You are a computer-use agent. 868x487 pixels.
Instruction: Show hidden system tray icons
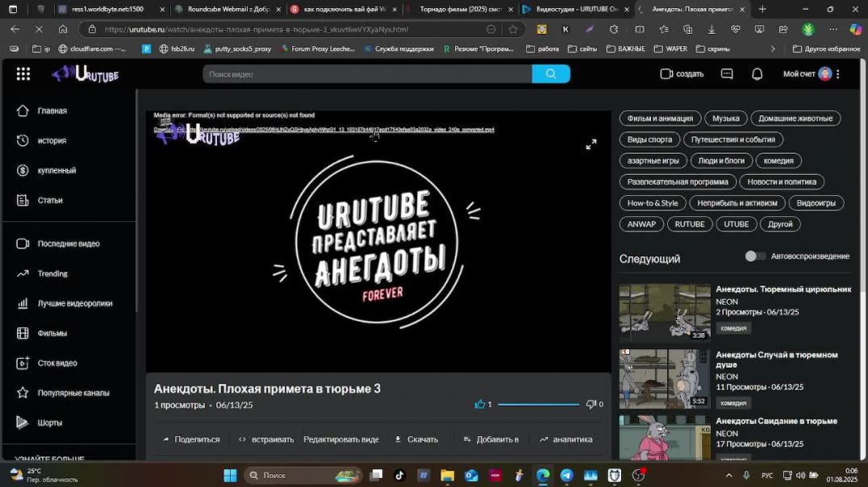coord(728,475)
